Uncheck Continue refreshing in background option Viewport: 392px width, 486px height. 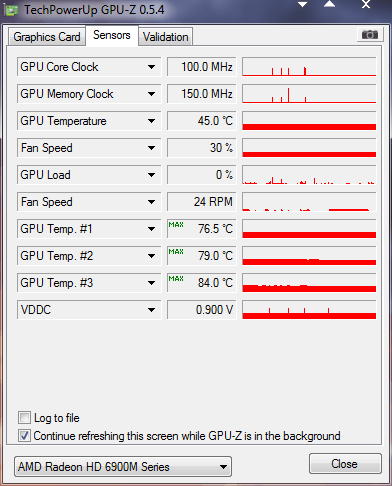click(24, 436)
